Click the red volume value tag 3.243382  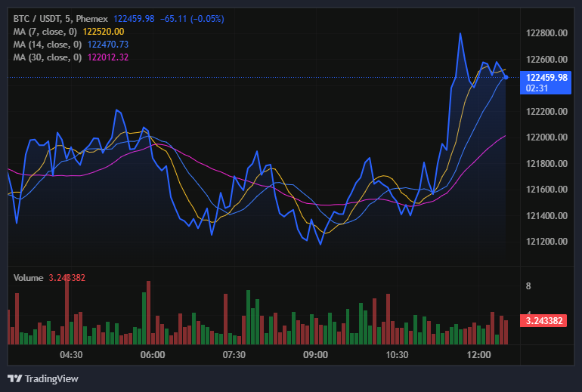click(545, 320)
